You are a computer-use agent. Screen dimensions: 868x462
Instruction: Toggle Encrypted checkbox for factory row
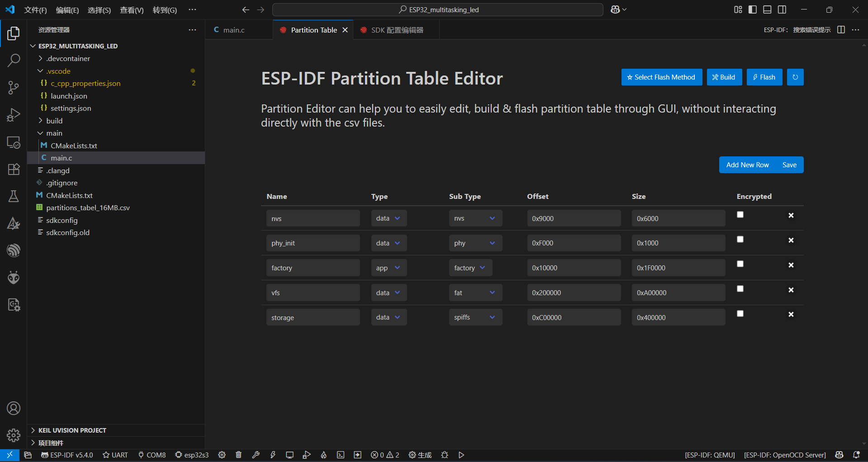pos(740,264)
